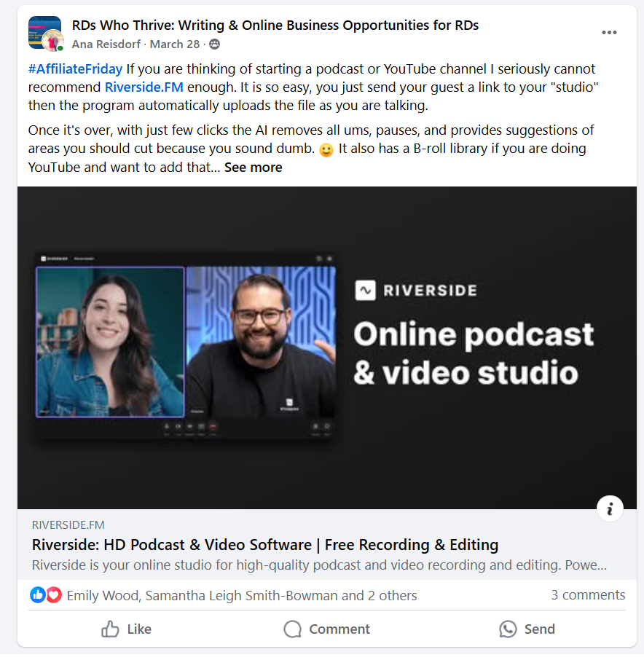644x660 pixels.
Task: View Ana Reisdorf's profile
Action: pos(106,44)
